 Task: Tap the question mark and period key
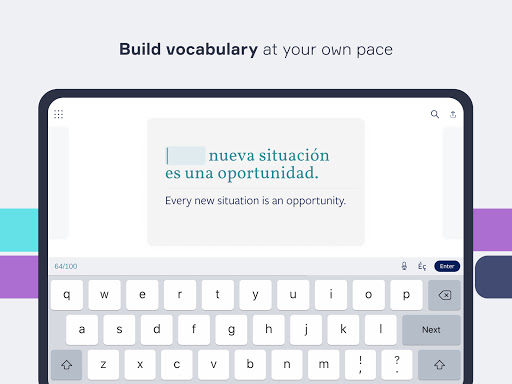coord(397,365)
